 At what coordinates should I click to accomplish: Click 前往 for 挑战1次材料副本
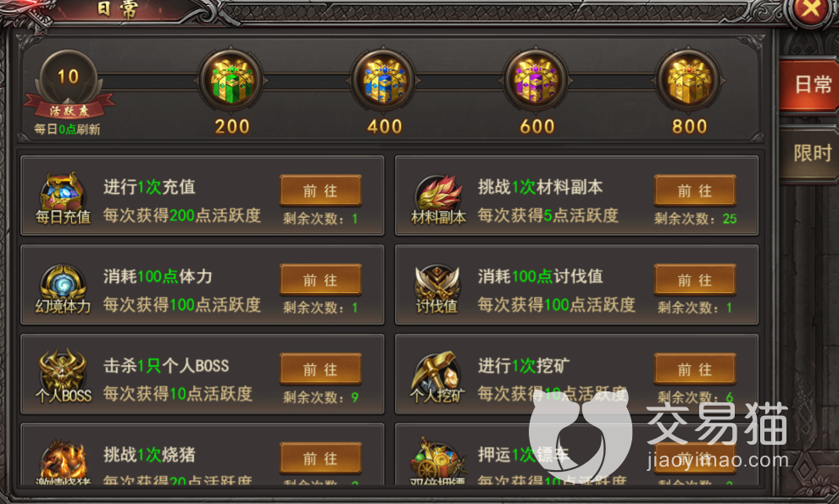pyautogui.click(x=695, y=191)
